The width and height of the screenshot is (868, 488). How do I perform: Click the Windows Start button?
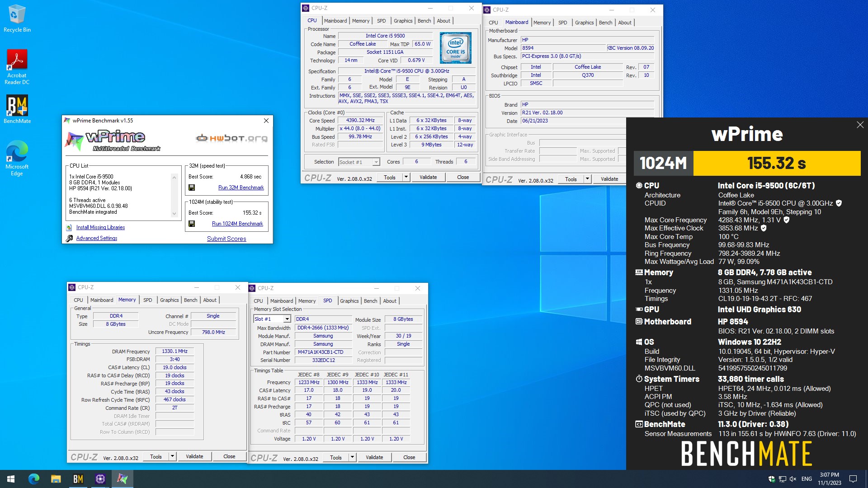tap(11, 479)
